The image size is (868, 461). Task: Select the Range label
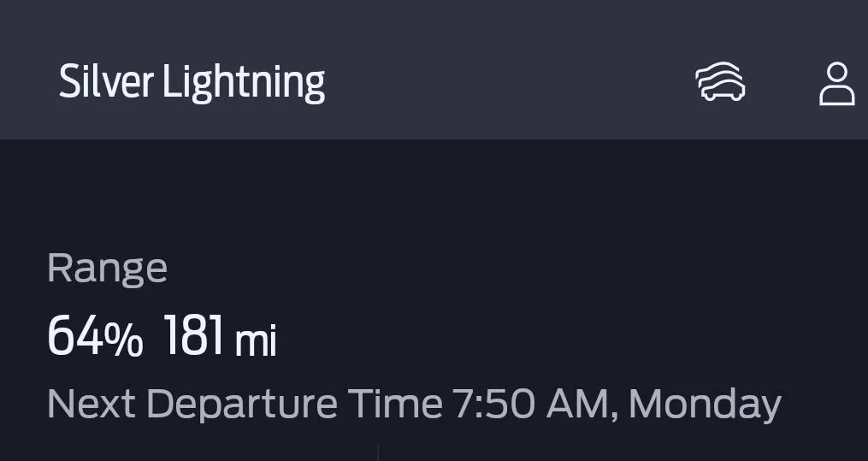[x=107, y=269]
